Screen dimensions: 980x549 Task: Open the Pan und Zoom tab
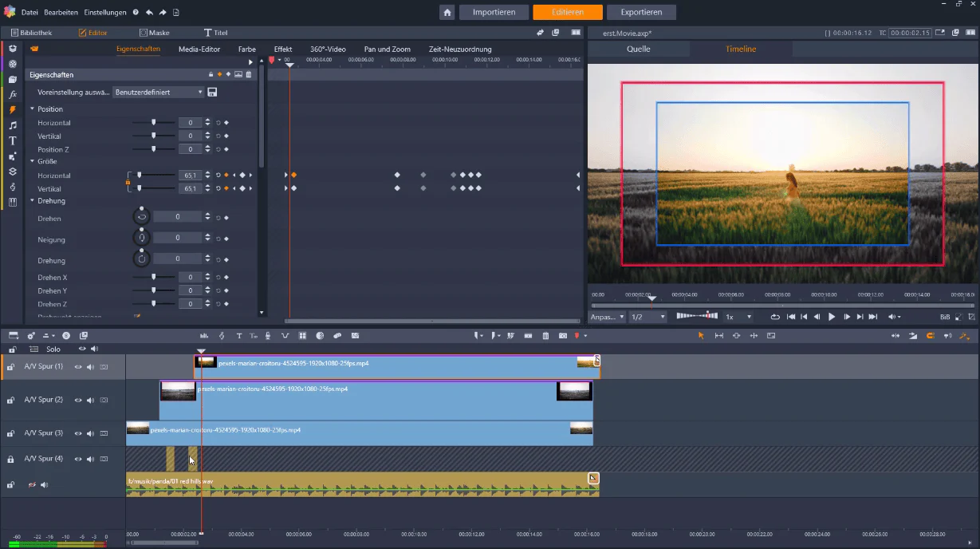(388, 49)
